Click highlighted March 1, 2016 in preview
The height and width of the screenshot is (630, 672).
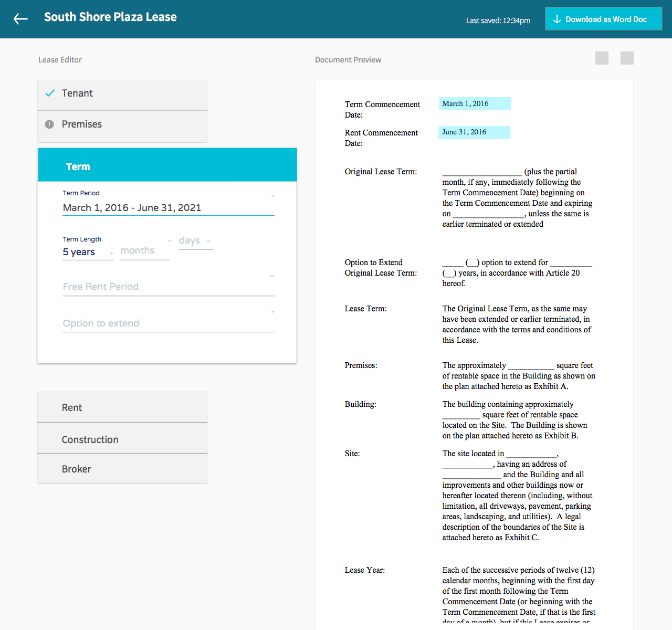pyautogui.click(x=475, y=104)
